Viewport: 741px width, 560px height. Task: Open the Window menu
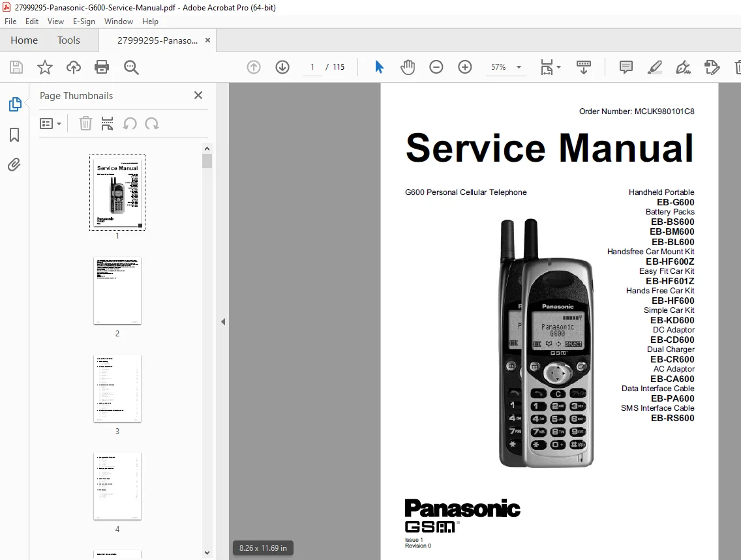[119, 22]
